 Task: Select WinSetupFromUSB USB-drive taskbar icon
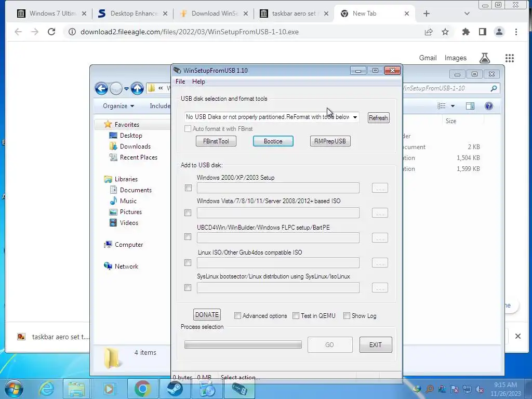coord(239,389)
